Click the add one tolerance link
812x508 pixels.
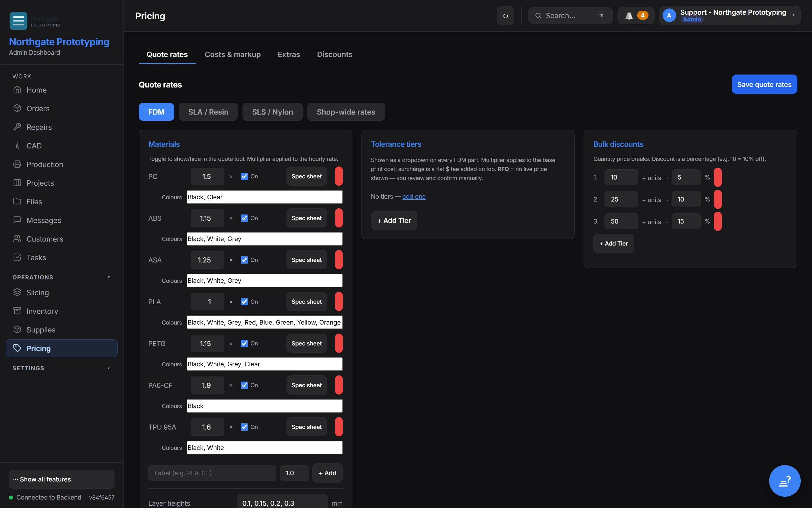(x=414, y=196)
